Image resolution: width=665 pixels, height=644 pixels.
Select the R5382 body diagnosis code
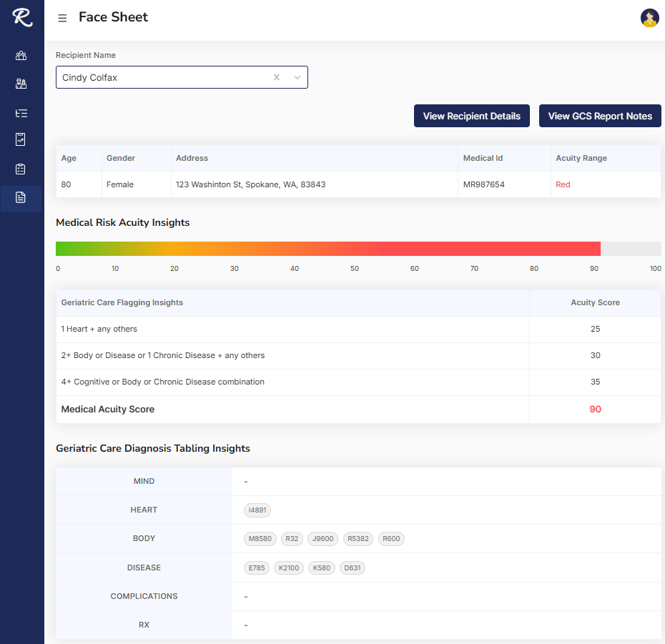[358, 538]
